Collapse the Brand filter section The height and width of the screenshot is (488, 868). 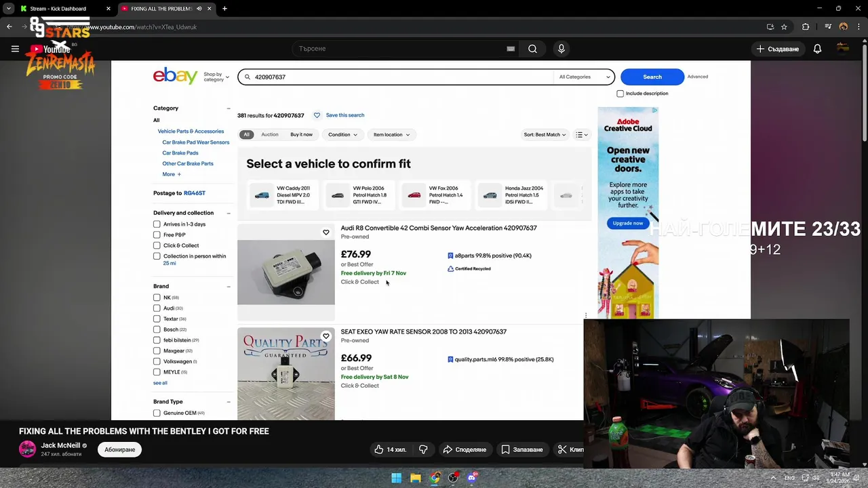pyautogui.click(x=229, y=286)
